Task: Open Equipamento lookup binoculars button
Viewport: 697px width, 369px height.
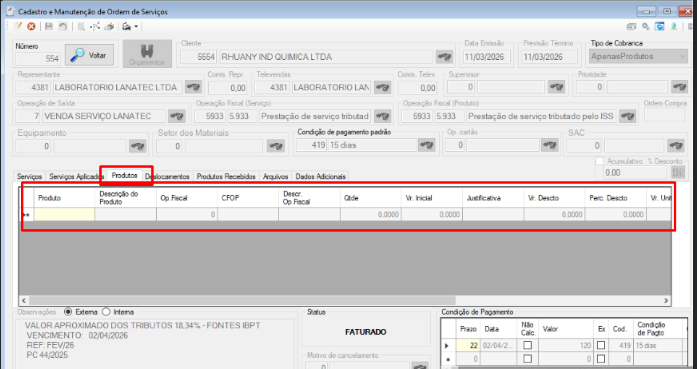Action: [137, 145]
